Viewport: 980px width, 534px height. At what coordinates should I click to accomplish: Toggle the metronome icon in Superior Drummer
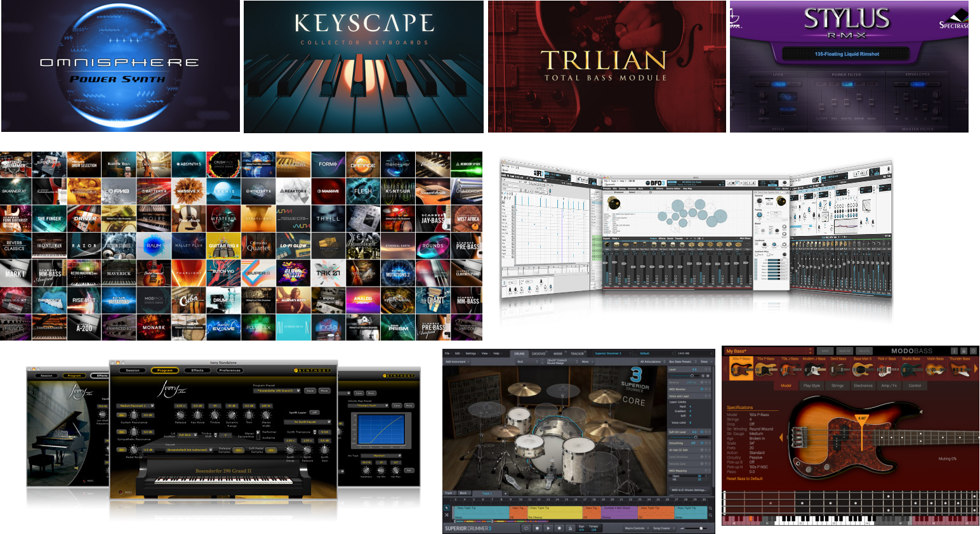point(570,528)
